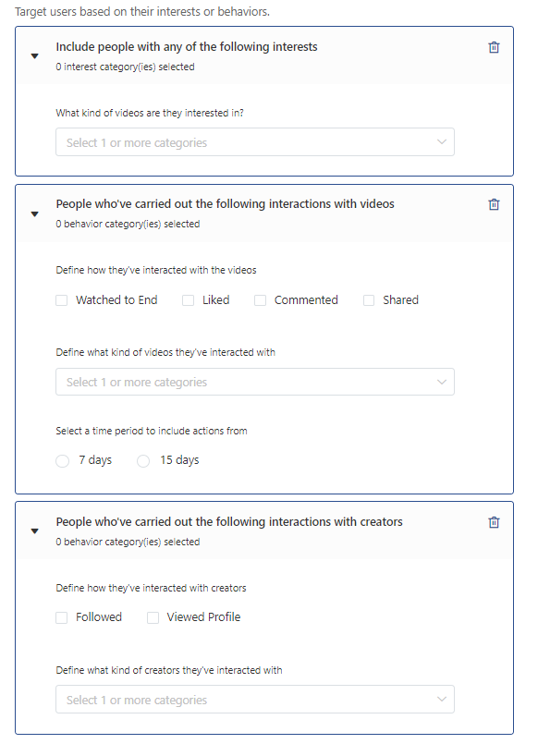Image resolution: width=538 pixels, height=756 pixels.
Task: Remove the creator interactions section with its trash icon
Action: point(494,522)
